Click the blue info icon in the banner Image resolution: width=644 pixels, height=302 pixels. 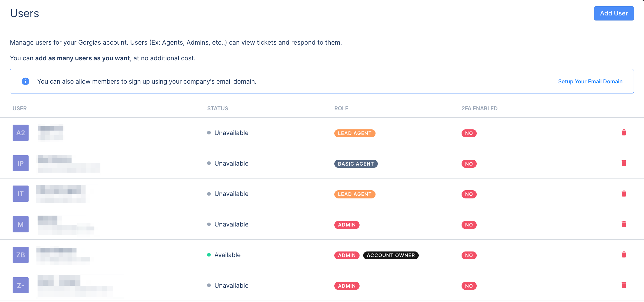tap(26, 81)
